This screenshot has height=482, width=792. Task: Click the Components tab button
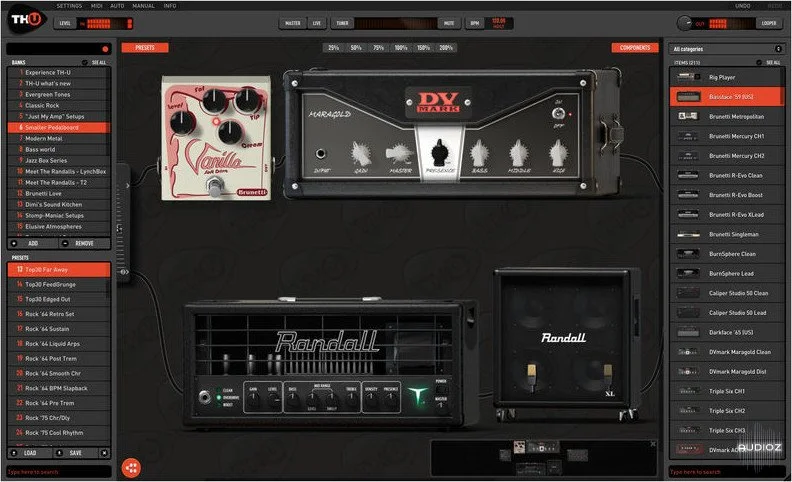pos(635,47)
